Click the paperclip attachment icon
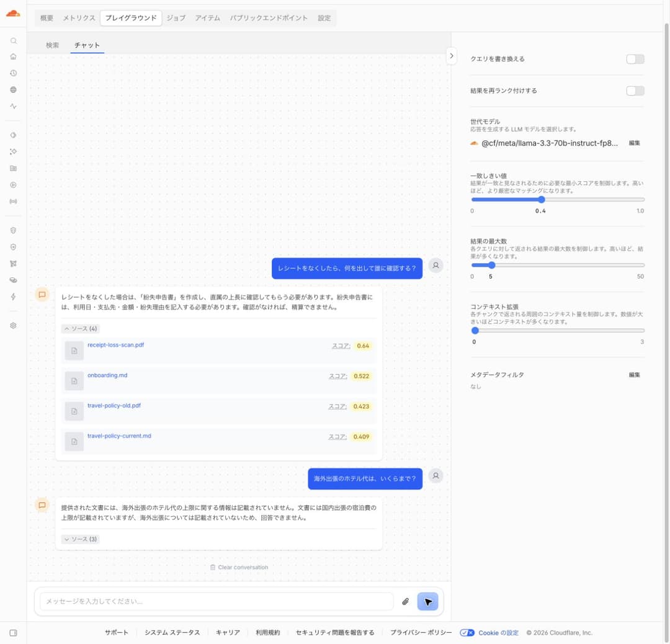 pos(405,601)
